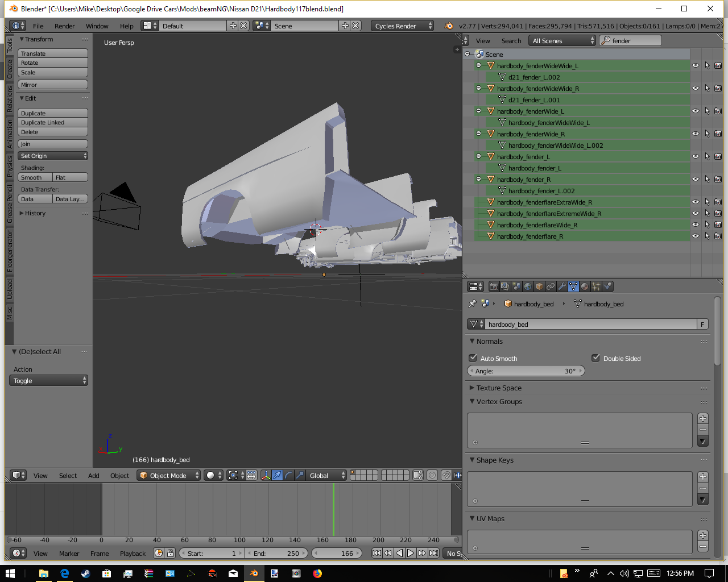Open the Physics properties tab

point(607,286)
